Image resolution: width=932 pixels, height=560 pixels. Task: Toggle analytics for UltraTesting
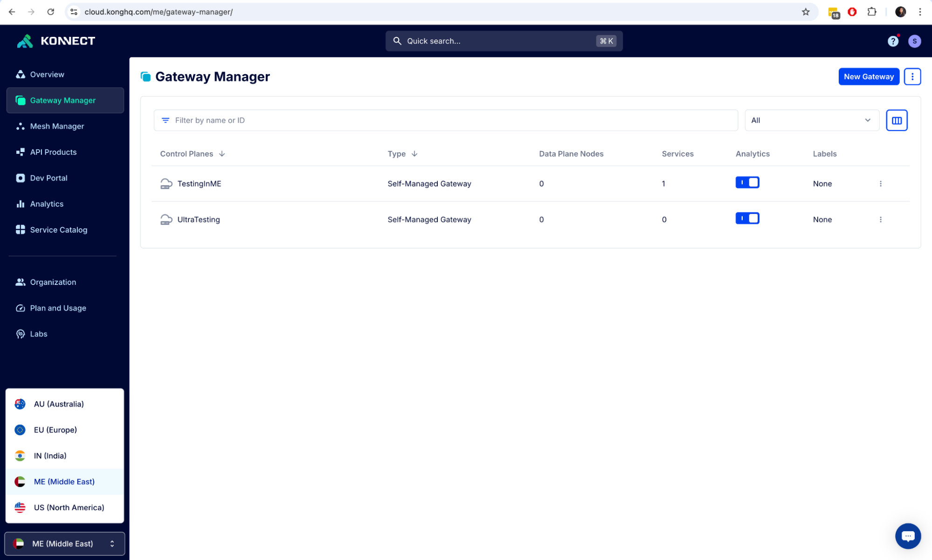[x=747, y=218]
